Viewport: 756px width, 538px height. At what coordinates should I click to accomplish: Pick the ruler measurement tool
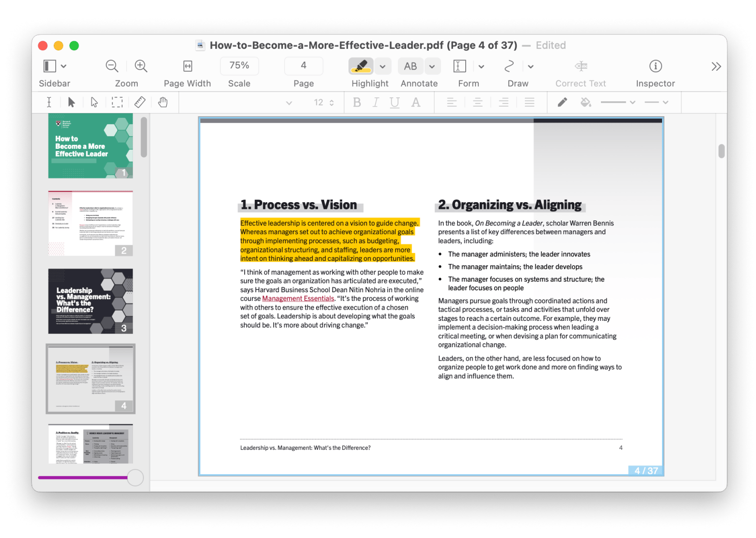click(140, 102)
